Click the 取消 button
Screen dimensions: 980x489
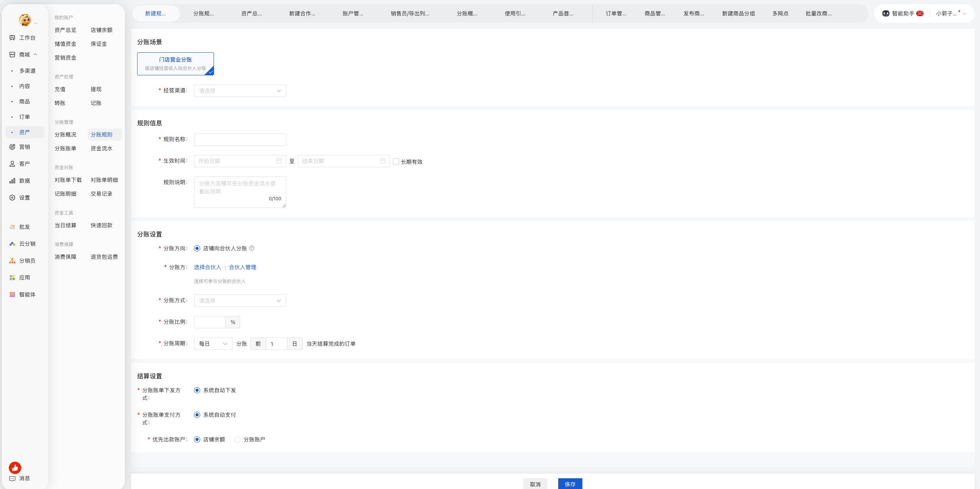point(535,484)
